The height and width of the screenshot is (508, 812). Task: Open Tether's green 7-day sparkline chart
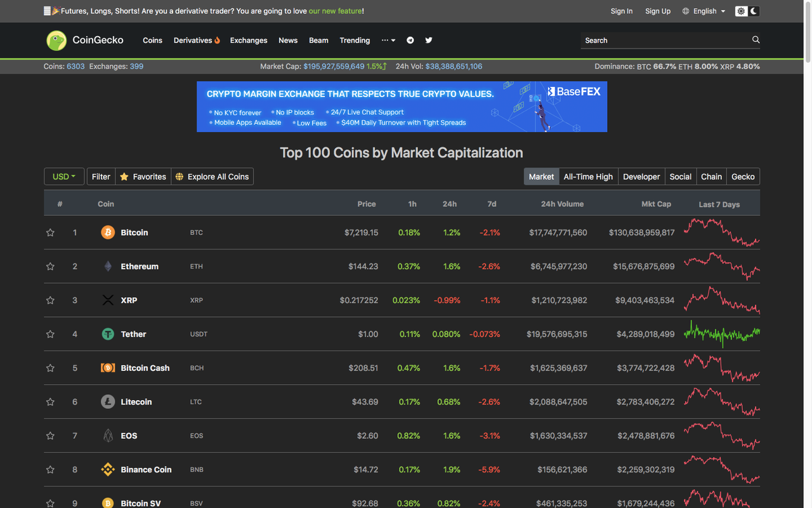(x=722, y=334)
